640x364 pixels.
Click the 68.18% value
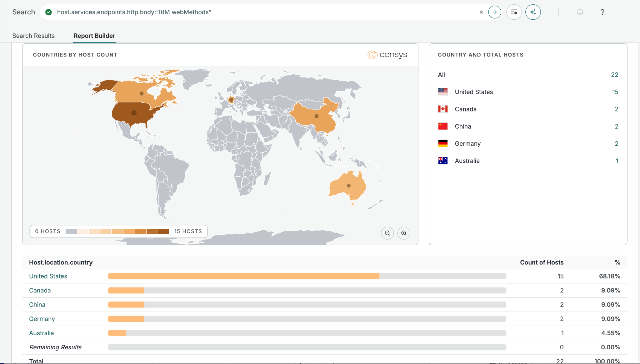(609, 276)
